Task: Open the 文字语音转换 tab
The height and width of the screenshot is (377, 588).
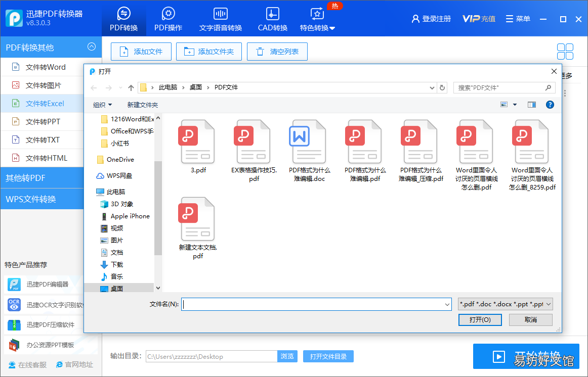Action: click(x=221, y=19)
